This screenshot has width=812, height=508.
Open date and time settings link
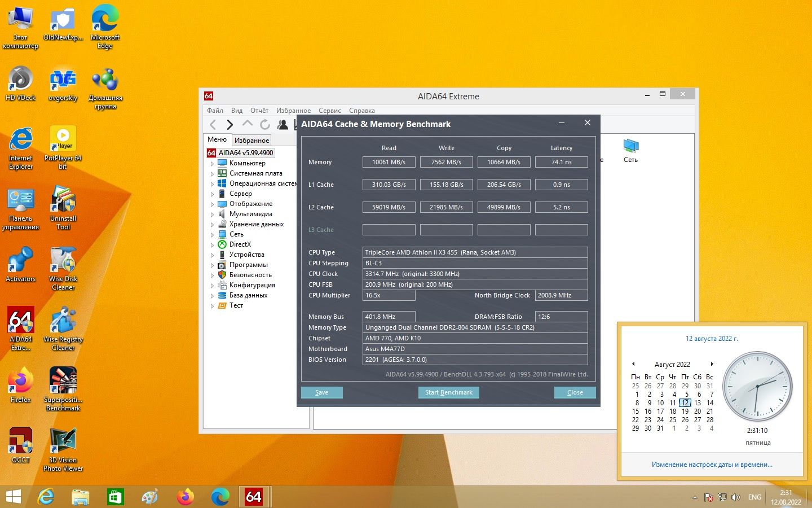(712, 465)
